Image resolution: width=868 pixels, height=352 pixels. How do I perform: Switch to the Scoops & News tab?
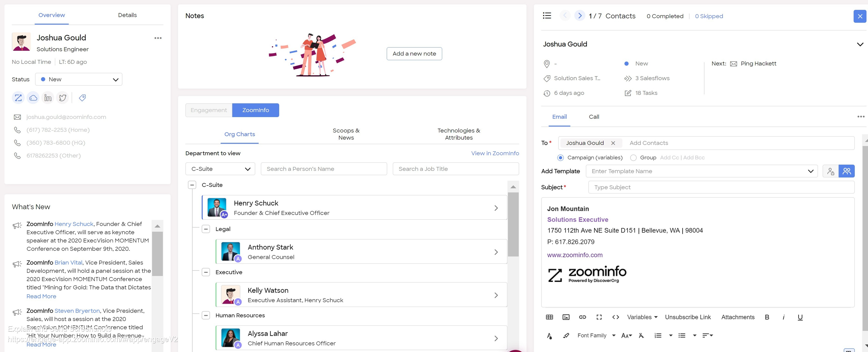coord(346,134)
